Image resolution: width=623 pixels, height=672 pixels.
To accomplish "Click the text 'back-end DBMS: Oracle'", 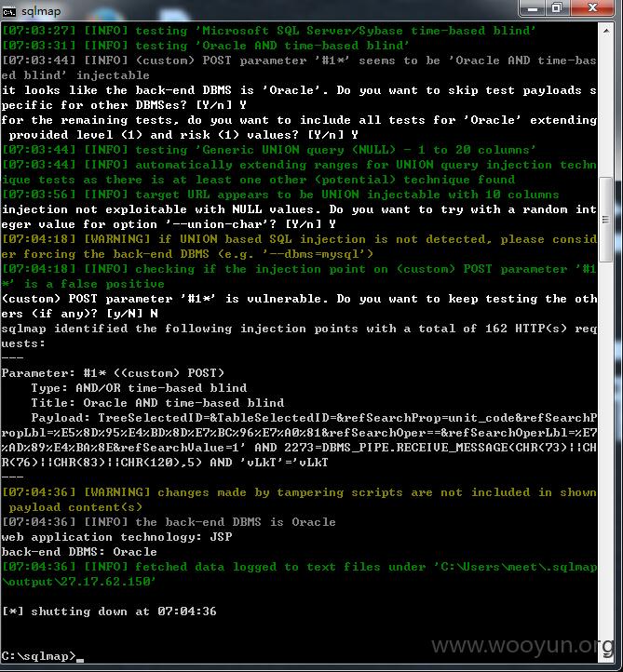I will (x=79, y=552).
